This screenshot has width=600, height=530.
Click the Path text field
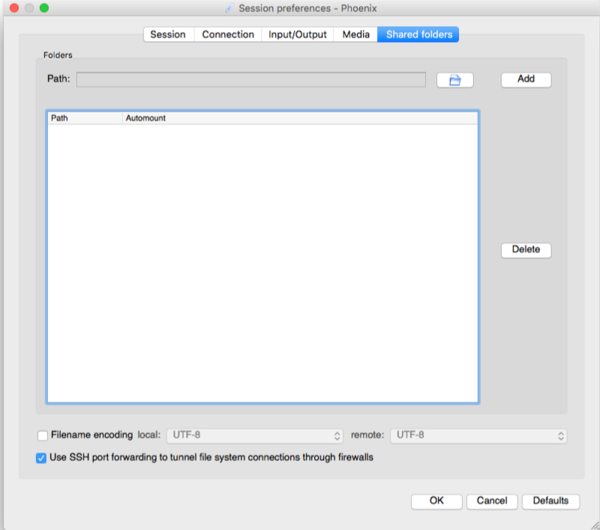click(x=250, y=80)
